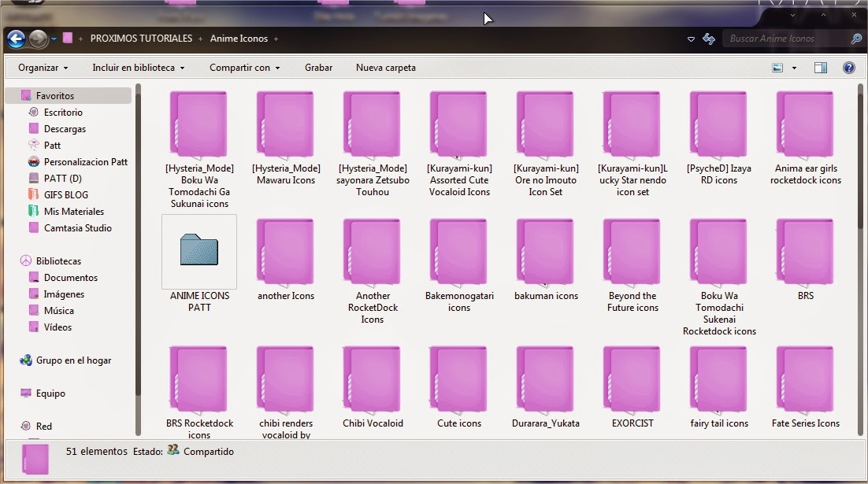Select EXORCIST folder
This screenshot has width=868, height=484.
pos(632,386)
